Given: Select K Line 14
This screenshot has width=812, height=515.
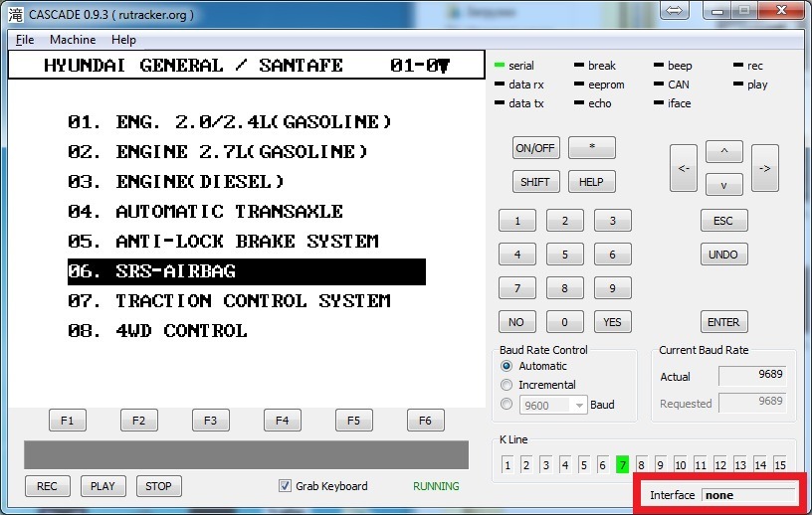Looking at the screenshot, I should click(x=760, y=465).
